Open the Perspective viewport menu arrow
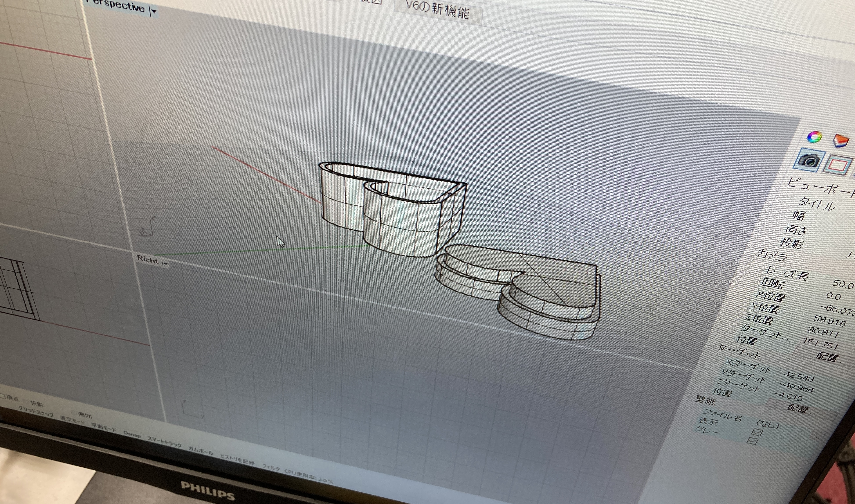The width and height of the screenshot is (855, 504). pyautogui.click(x=153, y=11)
